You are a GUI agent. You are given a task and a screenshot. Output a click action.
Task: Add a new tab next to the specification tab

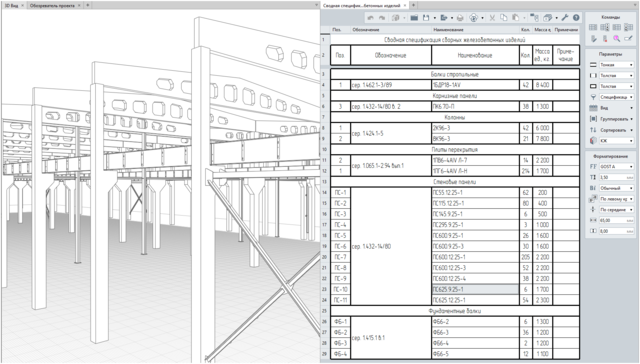[413, 5]
